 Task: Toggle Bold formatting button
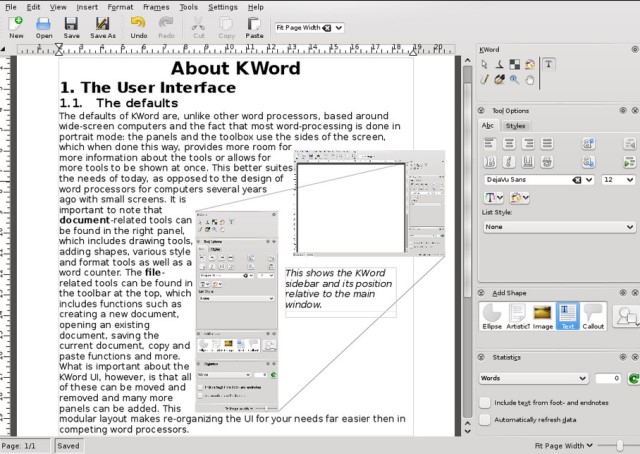tap(489, 162)
